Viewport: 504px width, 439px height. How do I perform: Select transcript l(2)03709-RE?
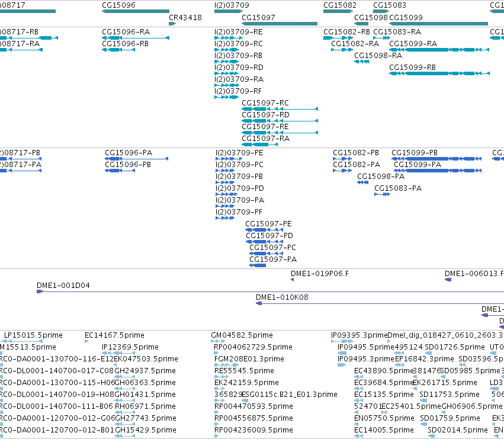tap(239, 32)
